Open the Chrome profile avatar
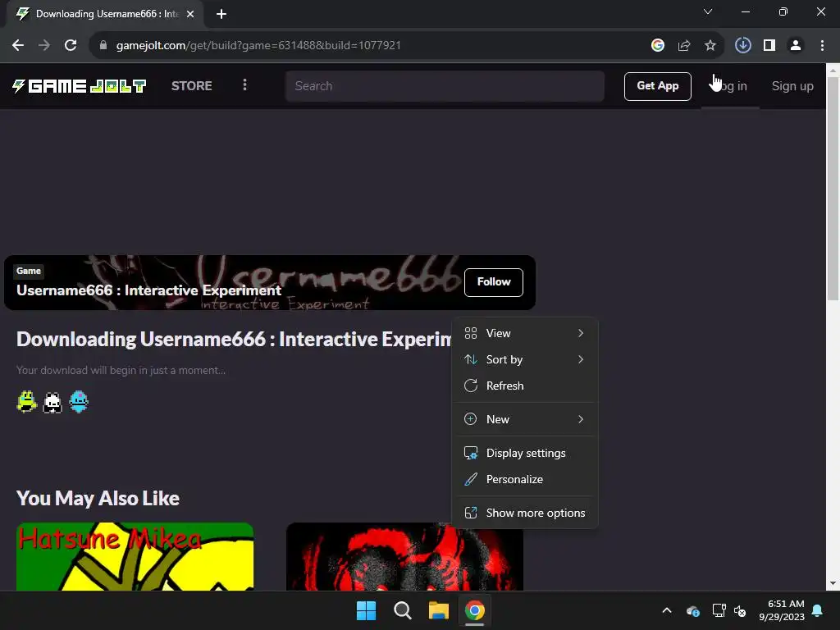840x630 pixels. tap(796, 46)
